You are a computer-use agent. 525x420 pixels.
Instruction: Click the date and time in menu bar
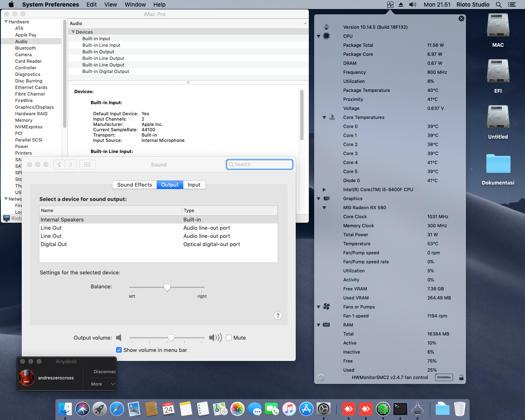pyautogui.click(x=437, y=5)
